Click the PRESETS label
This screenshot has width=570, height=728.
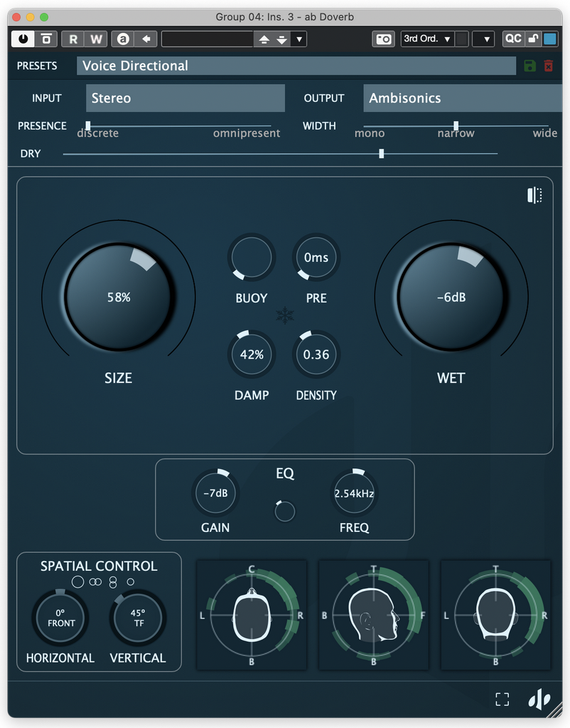click(37, 66)
